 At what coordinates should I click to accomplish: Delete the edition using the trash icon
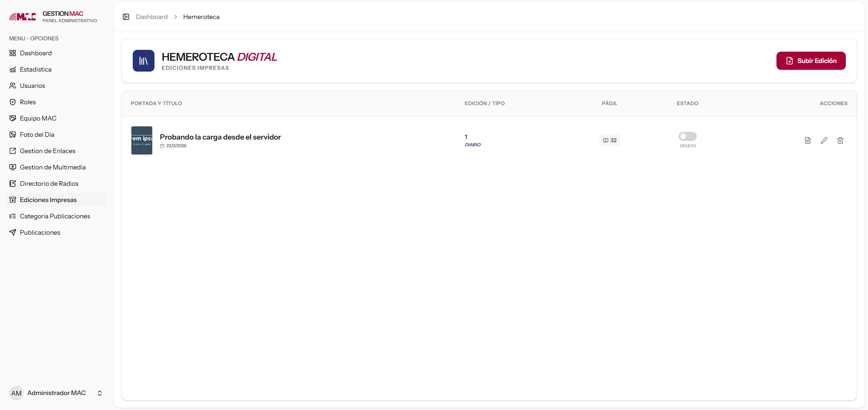pos(840,140)
